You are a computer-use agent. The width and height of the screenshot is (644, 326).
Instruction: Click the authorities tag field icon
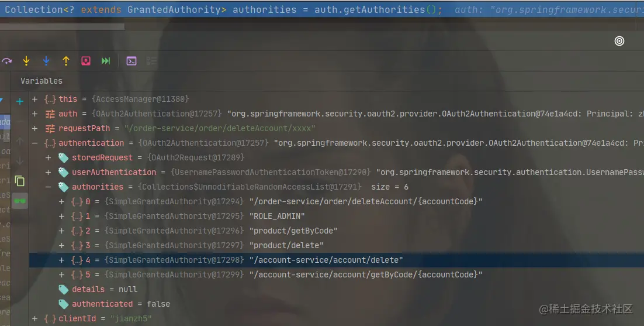coord(63,187)
